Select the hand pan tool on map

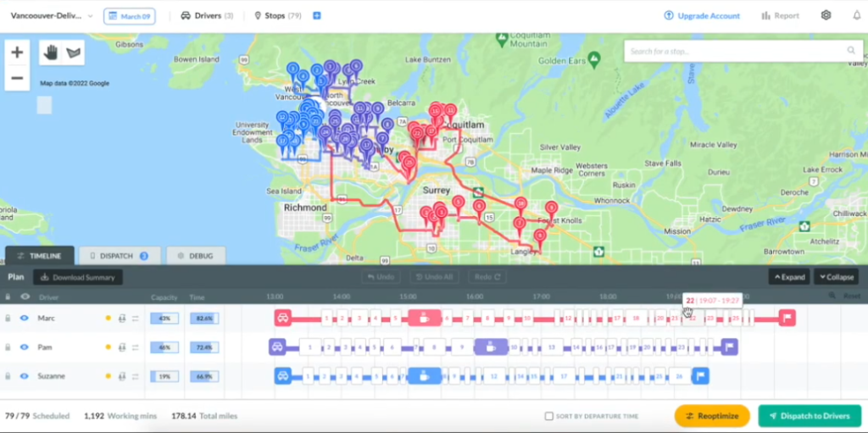tap(50, 53)
